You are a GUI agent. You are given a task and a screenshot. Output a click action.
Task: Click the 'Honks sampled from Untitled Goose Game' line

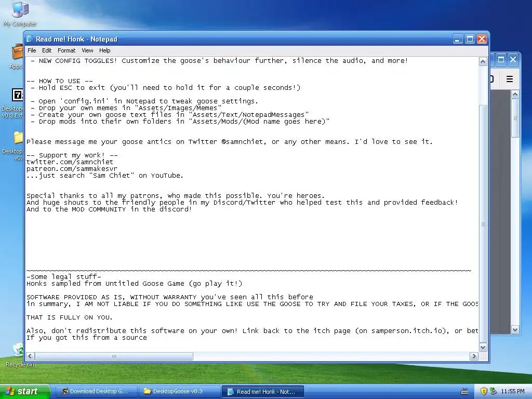click(135, 284)
